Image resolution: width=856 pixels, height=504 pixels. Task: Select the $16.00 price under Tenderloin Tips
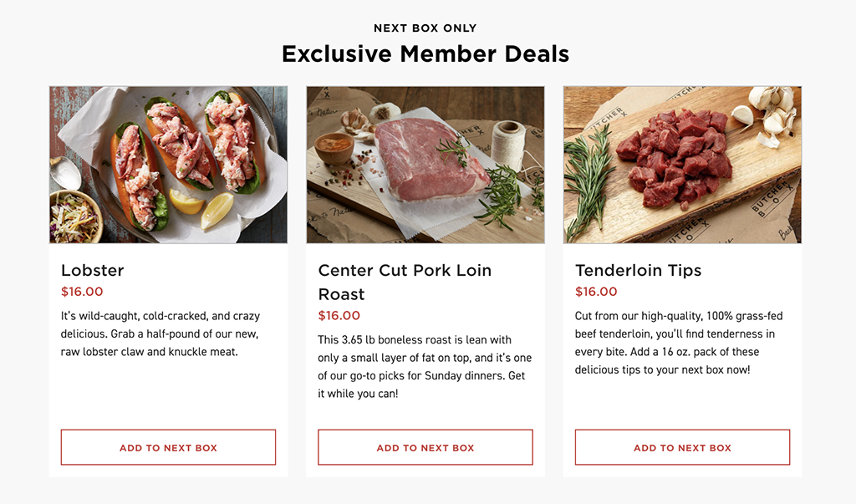[x=596, y=292]
